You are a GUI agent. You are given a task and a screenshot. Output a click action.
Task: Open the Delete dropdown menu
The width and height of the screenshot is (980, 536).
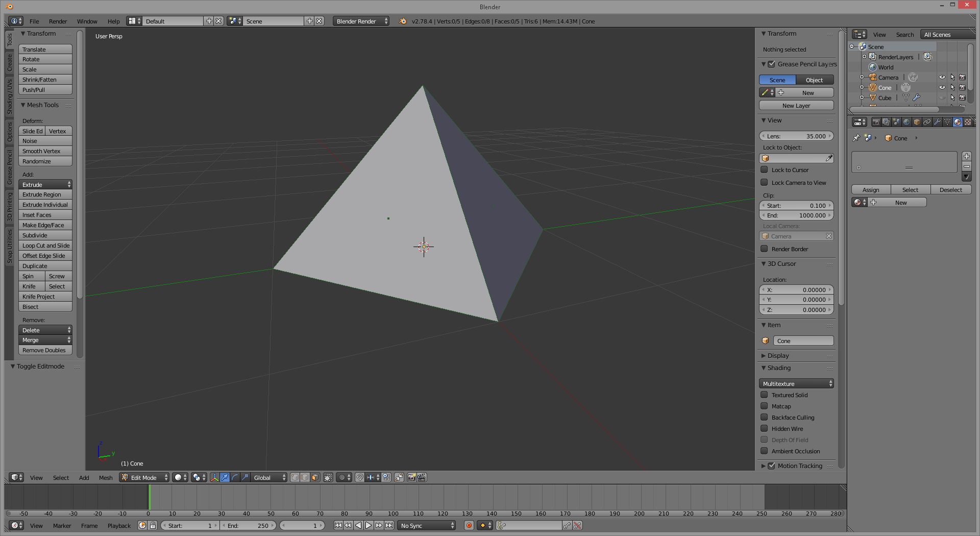click(45, 330)
